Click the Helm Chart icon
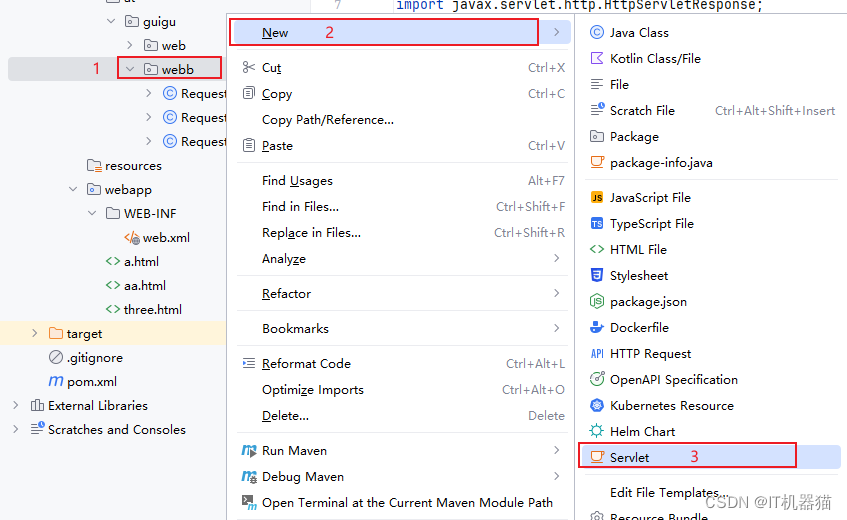 point(596,431)
